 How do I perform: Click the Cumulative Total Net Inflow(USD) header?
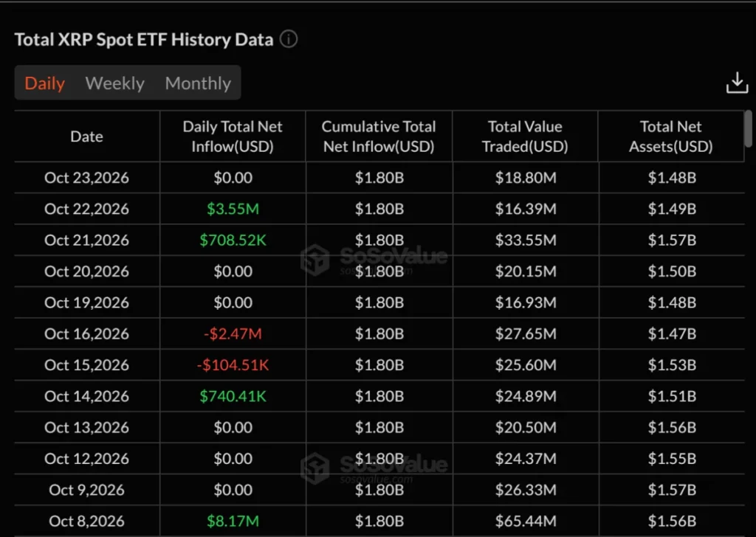[x=379, y=136]
